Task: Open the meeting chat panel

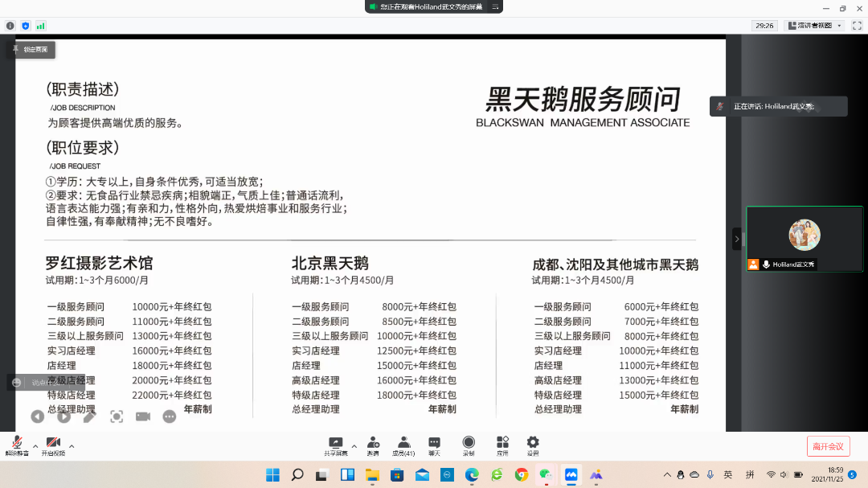Action: [434, 445]
